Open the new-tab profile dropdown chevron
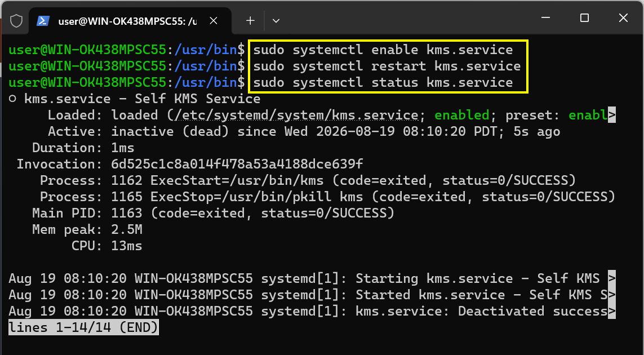 click(x=276, y=20)
